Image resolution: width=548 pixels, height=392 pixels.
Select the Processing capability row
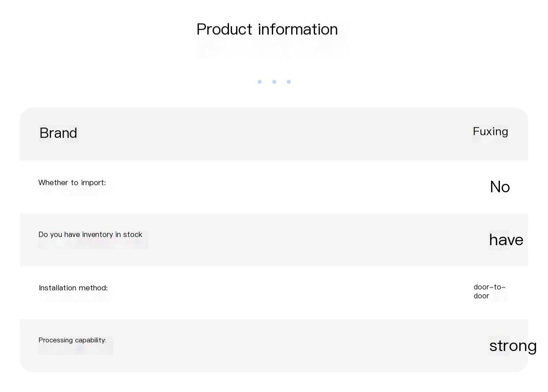pos(274,346)
